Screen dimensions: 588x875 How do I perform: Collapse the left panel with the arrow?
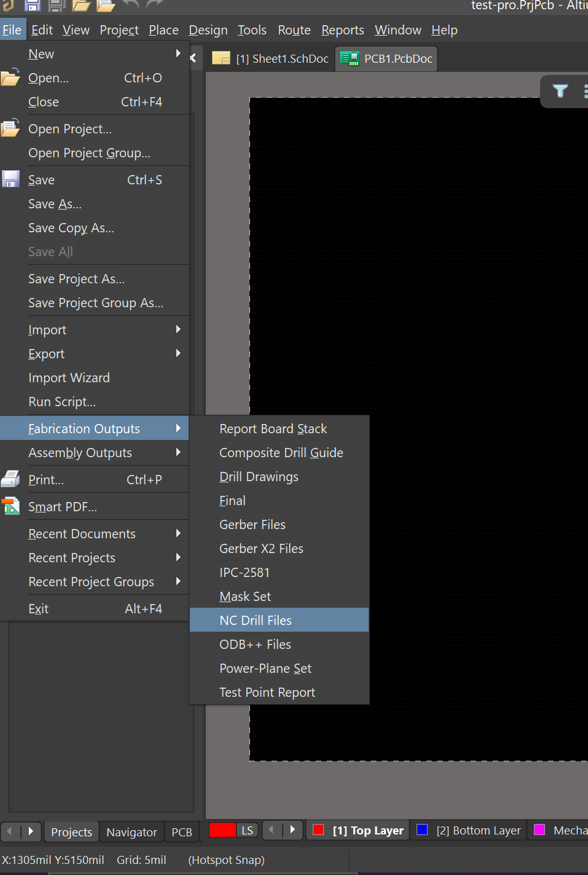pyautogui.click(x=193, y=58)
